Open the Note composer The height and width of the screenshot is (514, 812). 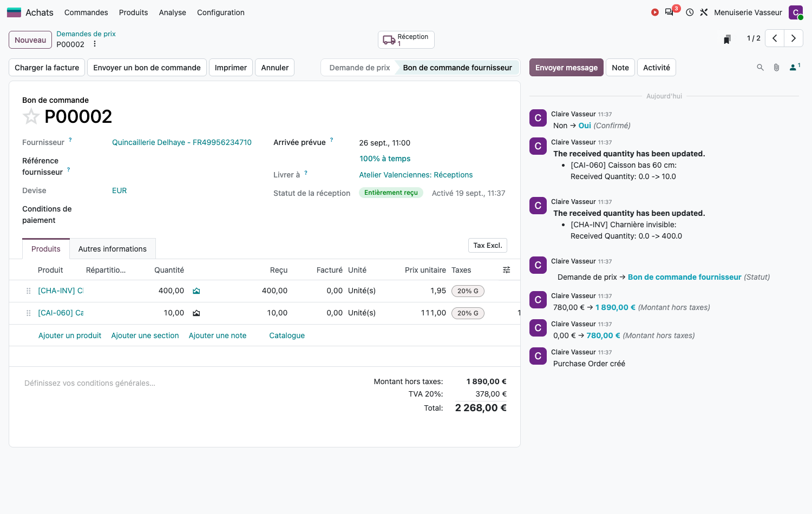pos(620,68)
